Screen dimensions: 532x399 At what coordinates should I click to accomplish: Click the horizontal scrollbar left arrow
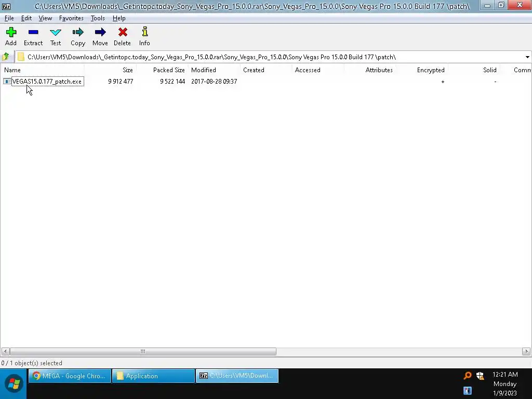coord(5,352)
